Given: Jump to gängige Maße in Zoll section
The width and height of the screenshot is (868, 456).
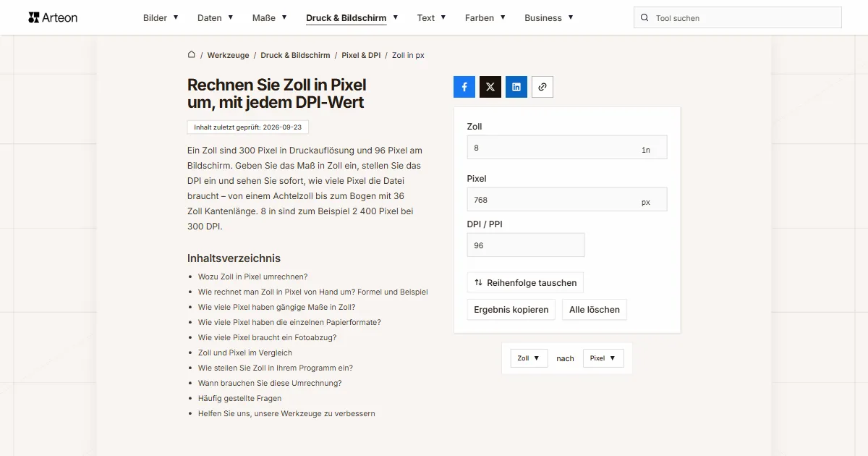Looking at the screenshot, I should (276, 307).
